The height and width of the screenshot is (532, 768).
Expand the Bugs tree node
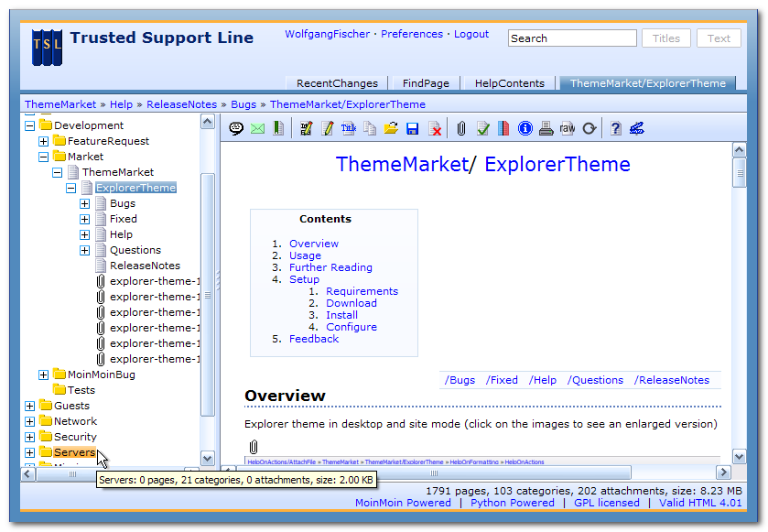tap(85, 203)
